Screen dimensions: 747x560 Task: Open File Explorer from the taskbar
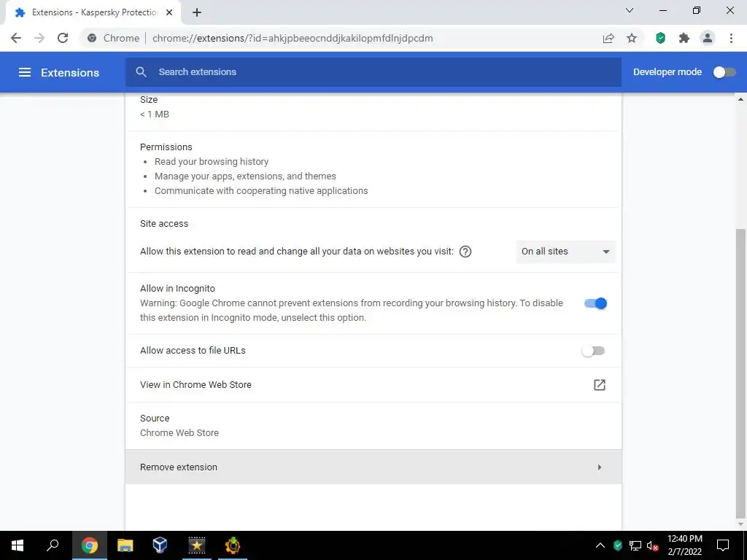coord(125,545)
